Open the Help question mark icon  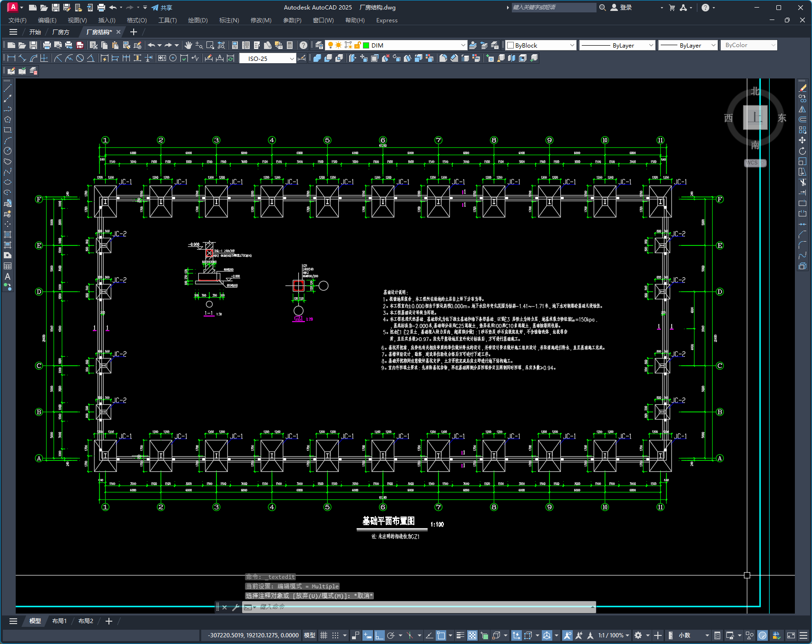[303, 45]
